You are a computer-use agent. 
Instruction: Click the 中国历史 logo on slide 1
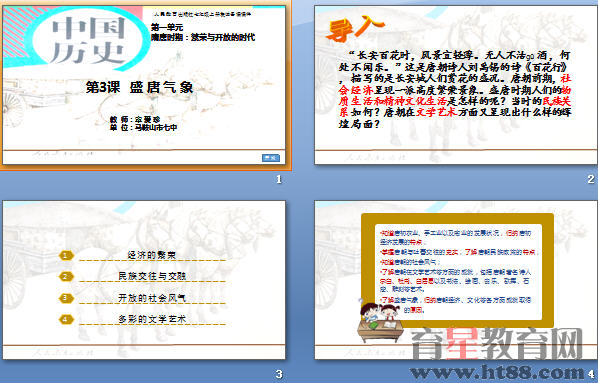[88, 41]
